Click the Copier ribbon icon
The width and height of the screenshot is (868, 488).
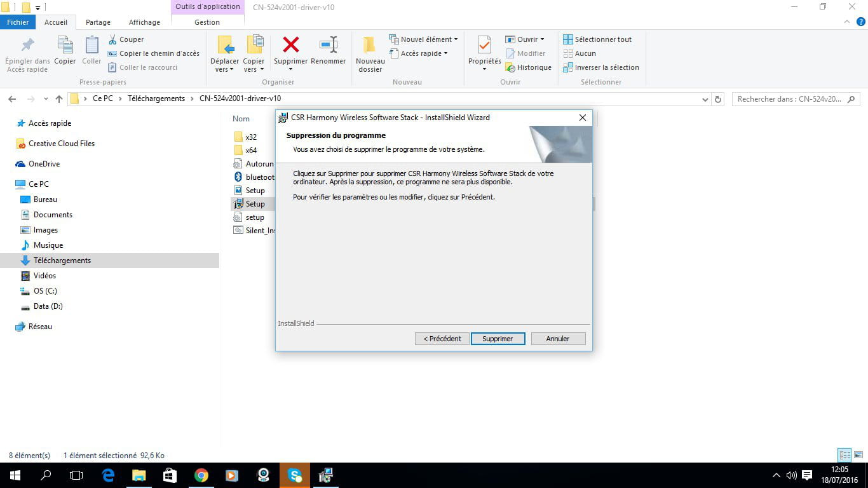pos(65,45)
